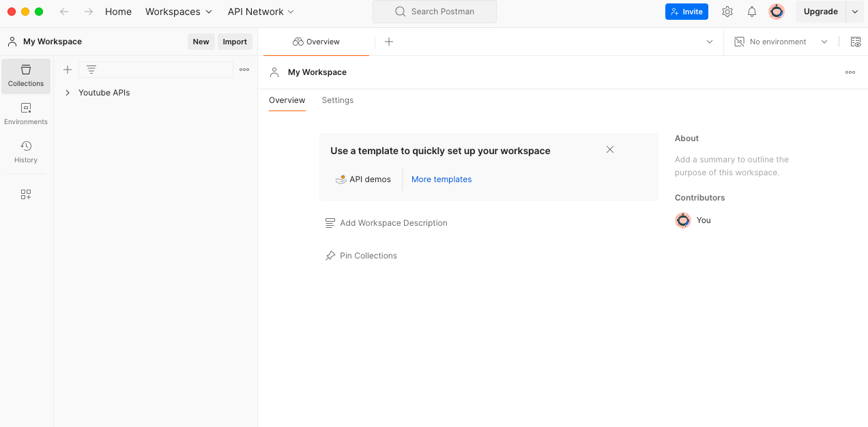Click the About heading

(686, 138)
